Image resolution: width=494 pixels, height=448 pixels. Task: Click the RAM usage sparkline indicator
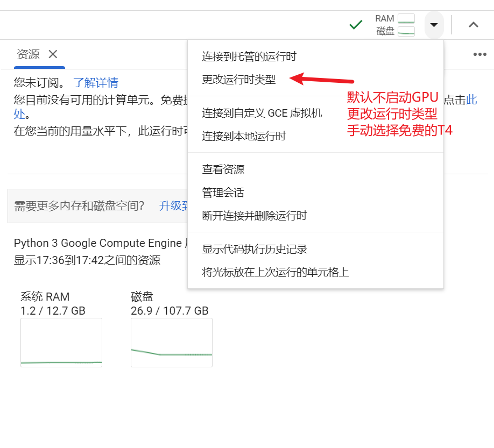406,18
